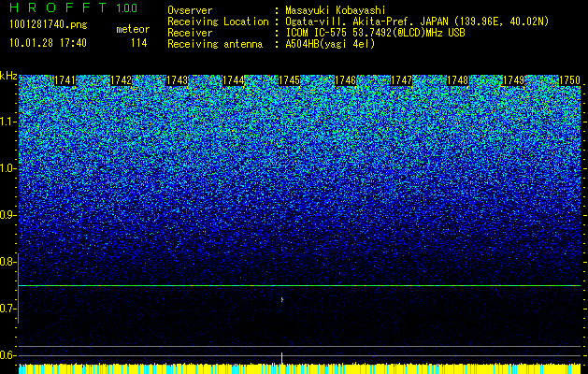Select the file name 1001281740.png
This screenshot has width=588, height=374.
49,25
